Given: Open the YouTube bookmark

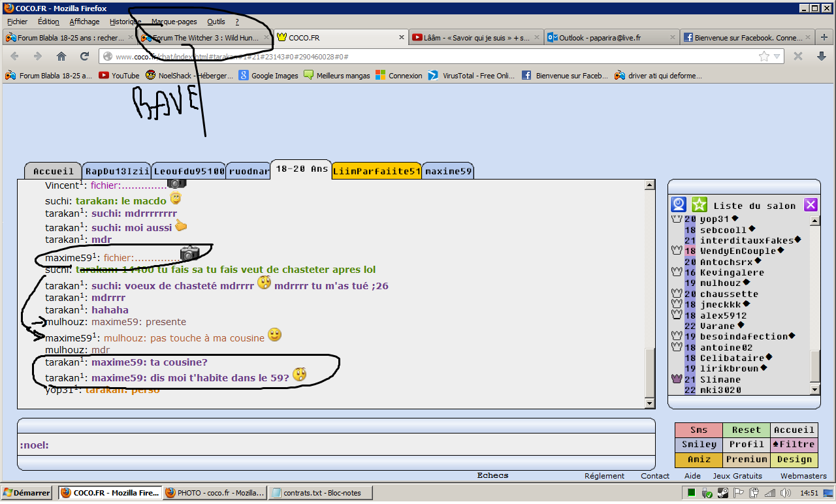Looking at the screenshot, I should [119, 76].
